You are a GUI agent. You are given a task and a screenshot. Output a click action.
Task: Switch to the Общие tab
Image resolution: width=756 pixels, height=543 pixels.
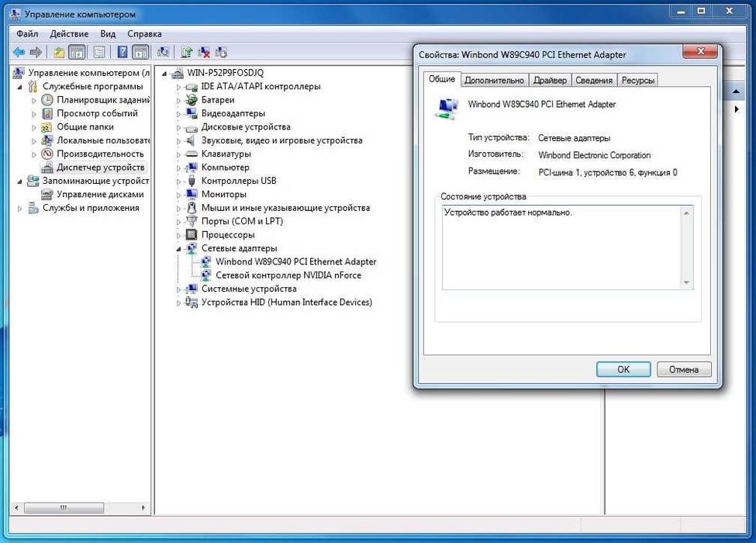442,79
